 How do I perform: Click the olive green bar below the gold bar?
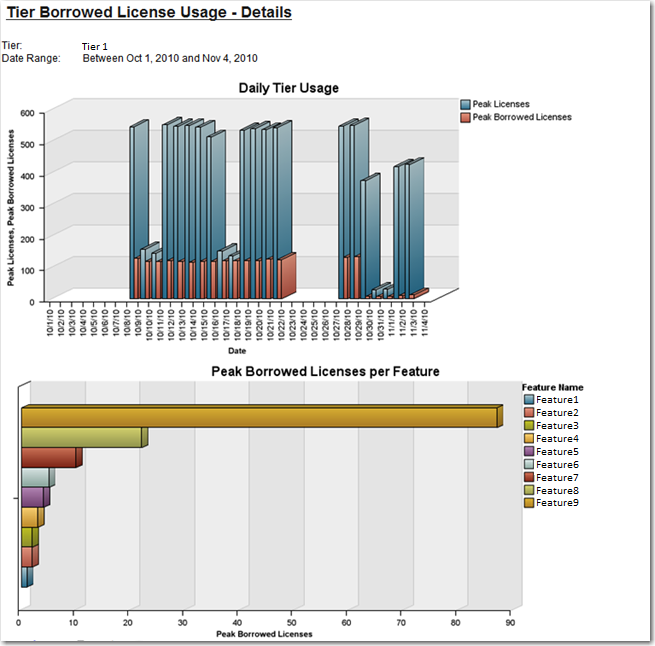(x=81, y=438)
